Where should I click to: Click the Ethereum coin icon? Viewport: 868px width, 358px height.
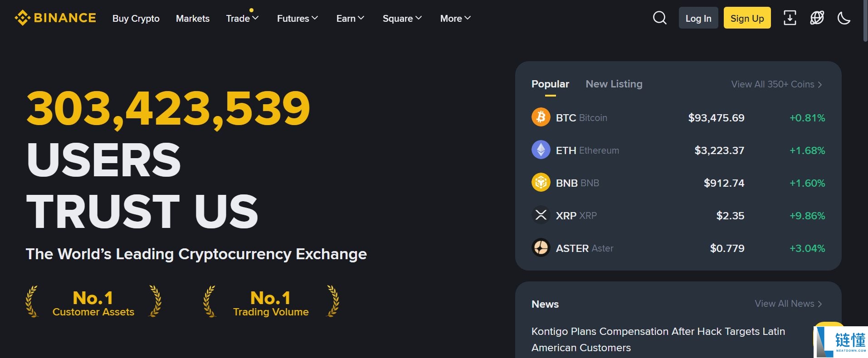541,150
